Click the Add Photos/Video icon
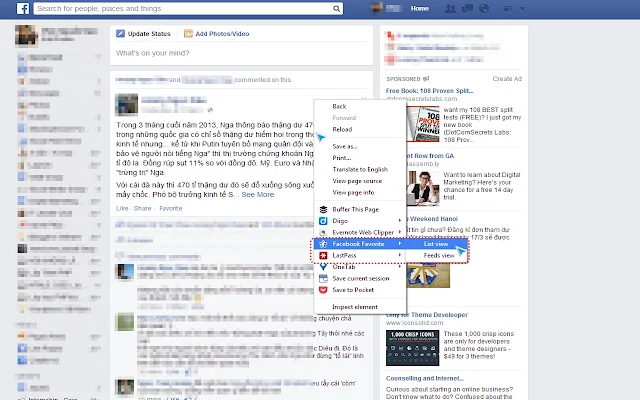The width and height of the screenshot is (640, 400). tap(188, 33)
